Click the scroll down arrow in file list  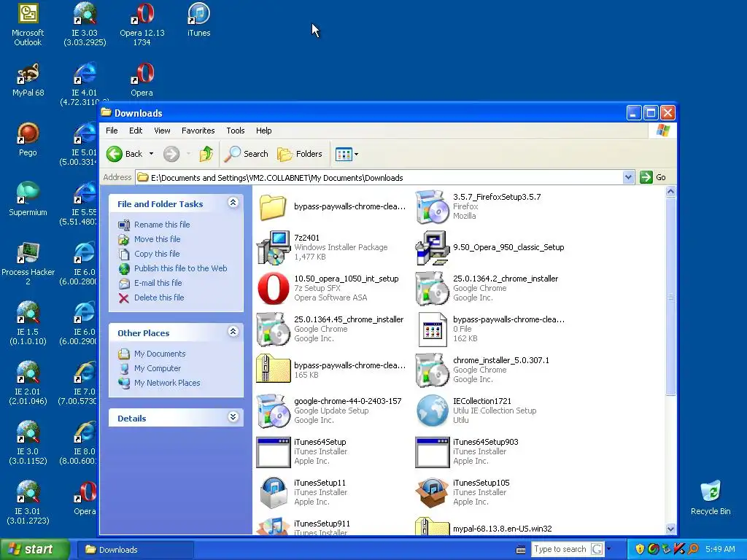(670, 529)
